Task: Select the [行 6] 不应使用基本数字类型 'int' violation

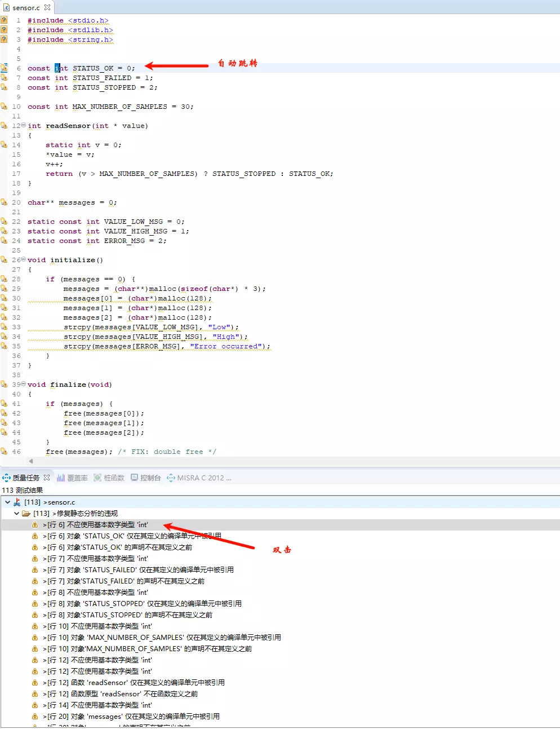Action: coord(107,525)
